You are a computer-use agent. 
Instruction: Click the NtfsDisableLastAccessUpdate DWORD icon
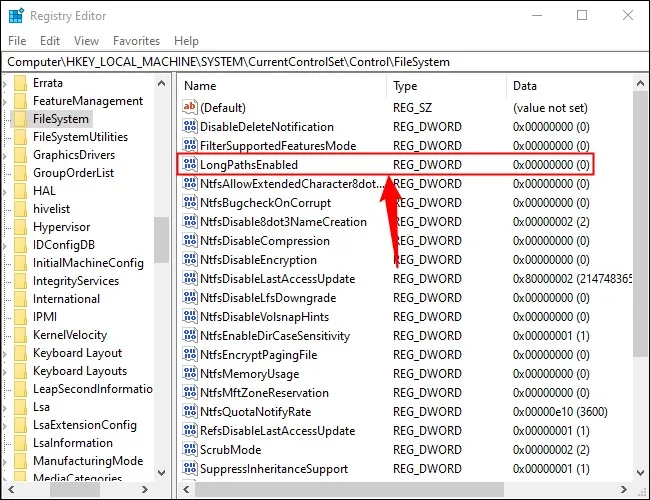[x=189, y=279]
